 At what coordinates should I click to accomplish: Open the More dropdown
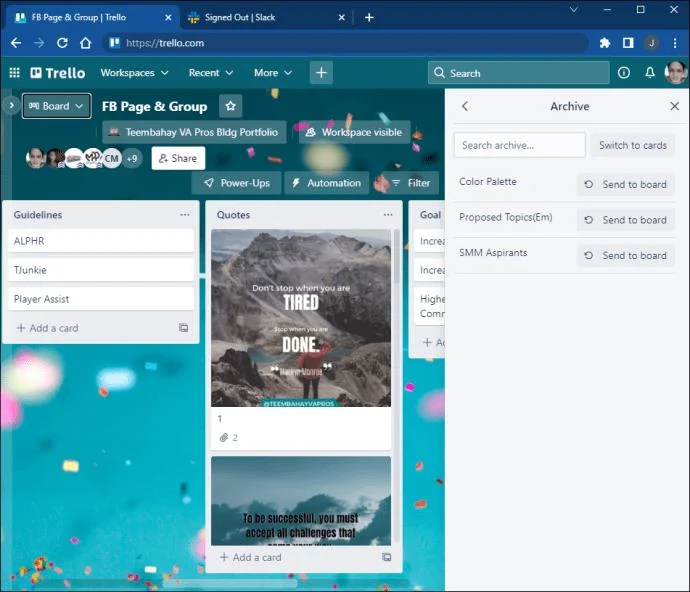click(273, 73)
